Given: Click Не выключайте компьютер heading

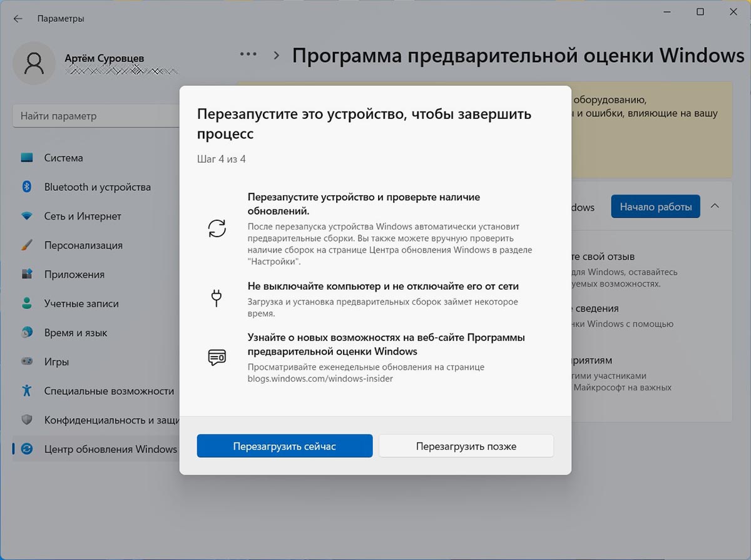Looking at the screenshot, I should [x=383, y=286].
